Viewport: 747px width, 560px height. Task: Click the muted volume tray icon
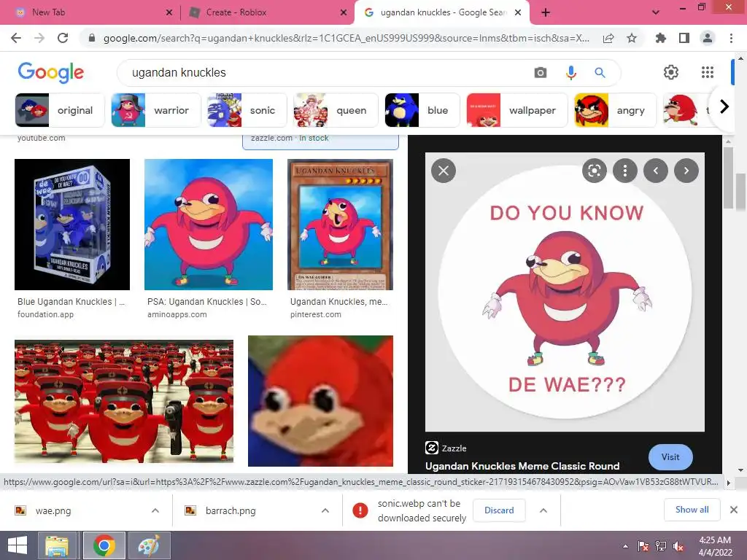click(678, 545)
